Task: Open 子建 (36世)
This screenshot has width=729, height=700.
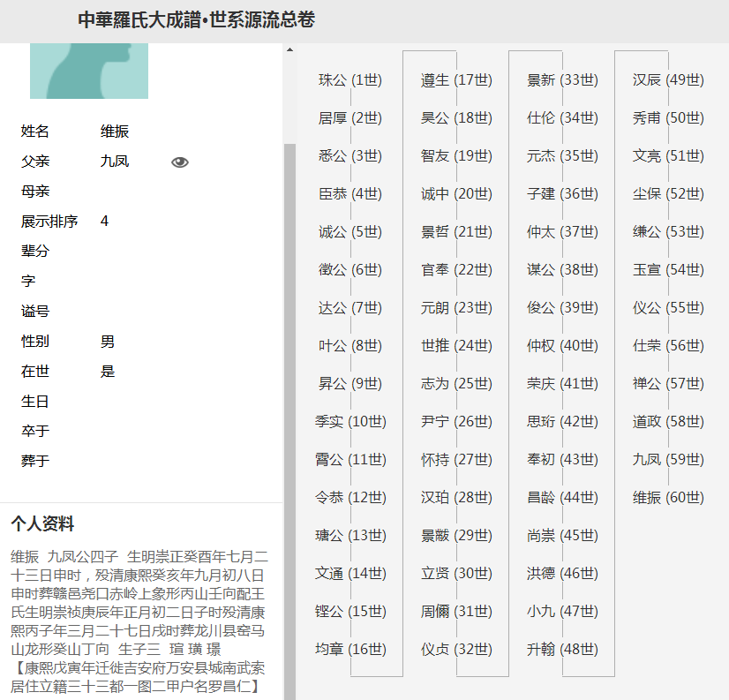Action: 562,194
